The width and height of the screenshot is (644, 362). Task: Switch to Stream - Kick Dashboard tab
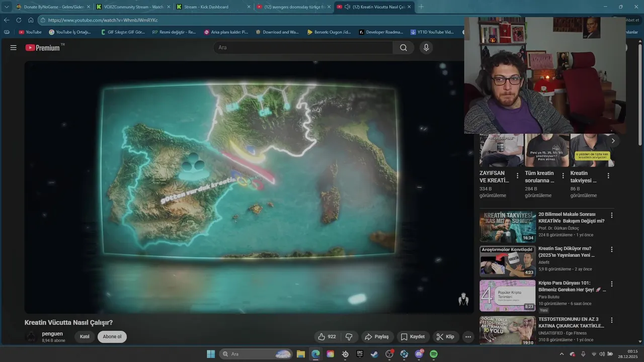[214, 7]
